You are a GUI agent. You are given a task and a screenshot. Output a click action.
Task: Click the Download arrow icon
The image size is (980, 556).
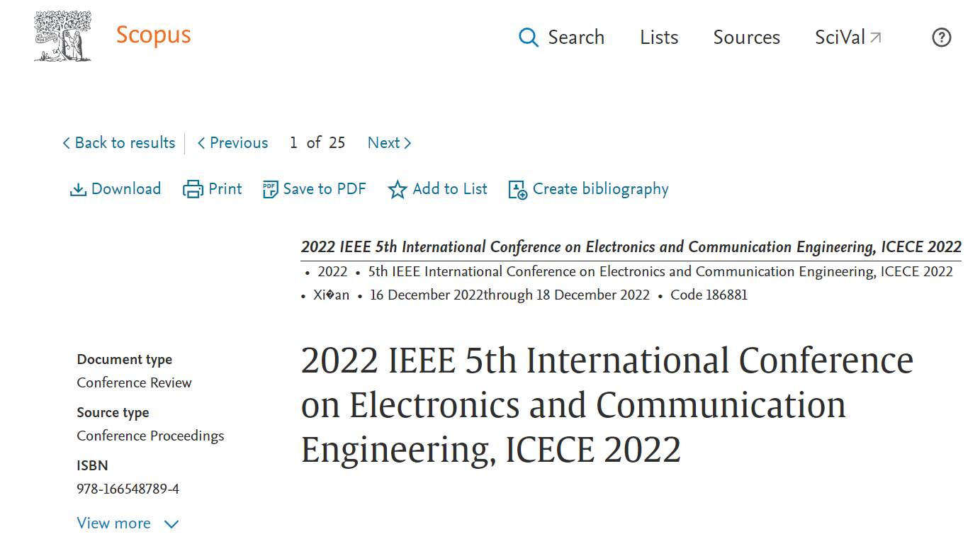78,189
